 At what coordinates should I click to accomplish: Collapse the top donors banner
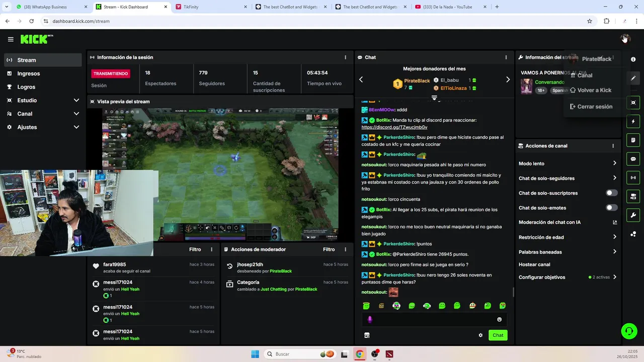(x=434, y=98)
